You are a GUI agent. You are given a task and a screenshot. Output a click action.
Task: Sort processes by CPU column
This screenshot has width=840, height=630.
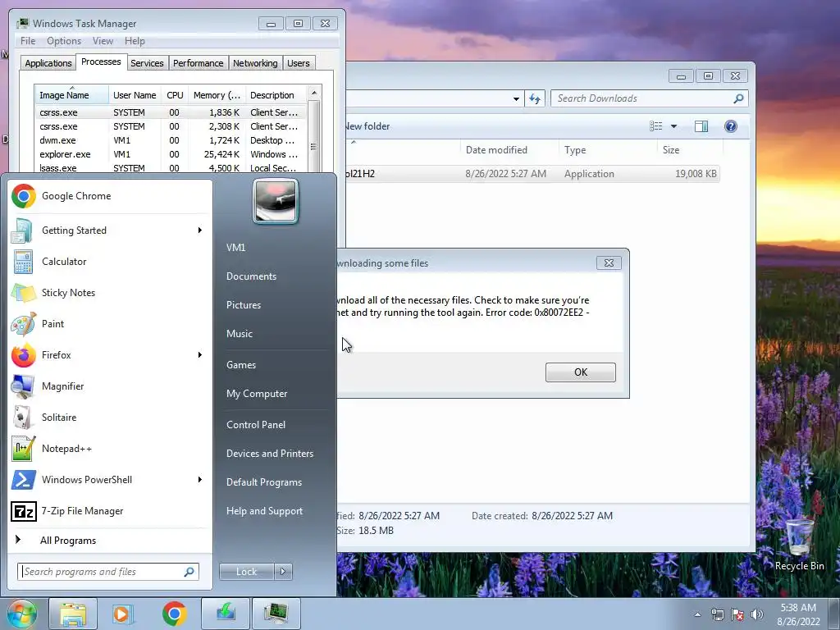(175, 95)
